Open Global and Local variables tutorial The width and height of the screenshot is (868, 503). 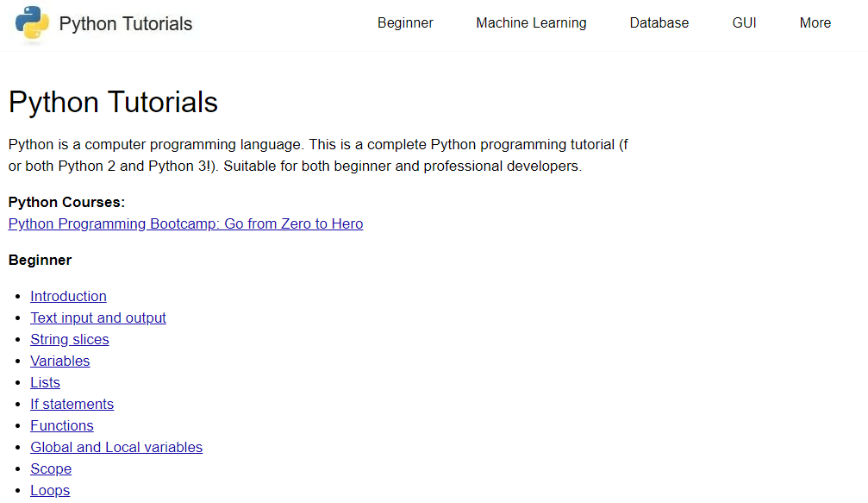coord(116,447)
